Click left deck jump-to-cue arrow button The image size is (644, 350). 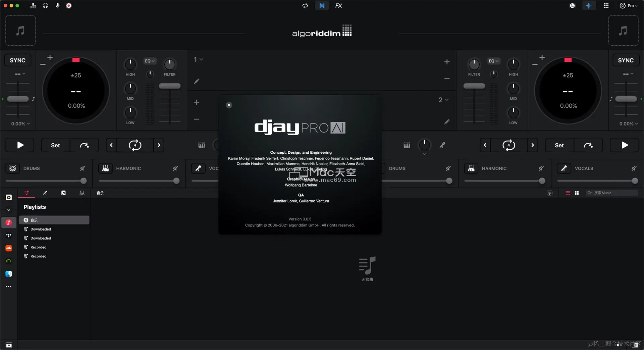click(x=84, y=145)
